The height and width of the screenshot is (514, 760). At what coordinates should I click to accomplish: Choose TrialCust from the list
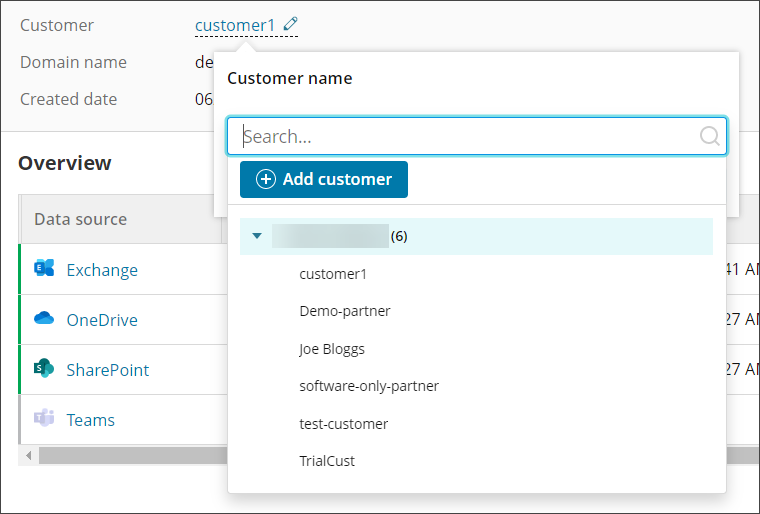pyautogui.click(x=327, y=461)
